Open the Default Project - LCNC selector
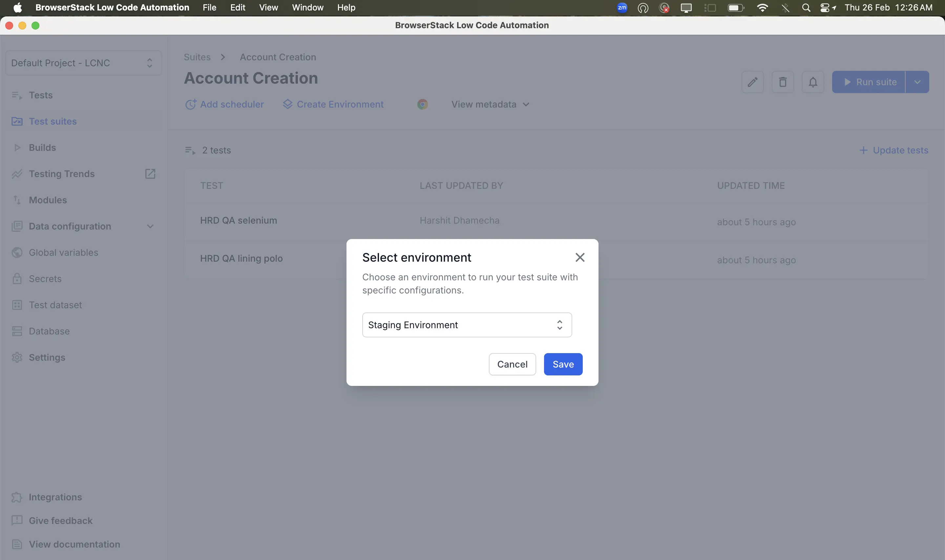Image resolution: width=945 pixels, height=560 pixels. 83,63
